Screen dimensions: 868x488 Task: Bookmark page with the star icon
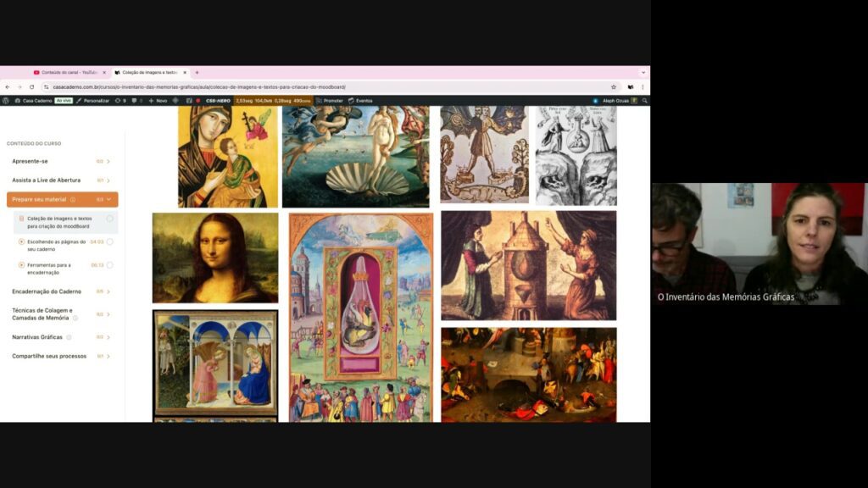click(614, 86)
